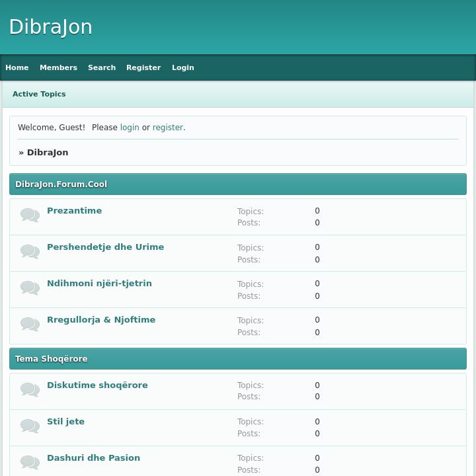Click the bubble icon for Ndihmoni njëri-tjetrin

click(30, 288)
